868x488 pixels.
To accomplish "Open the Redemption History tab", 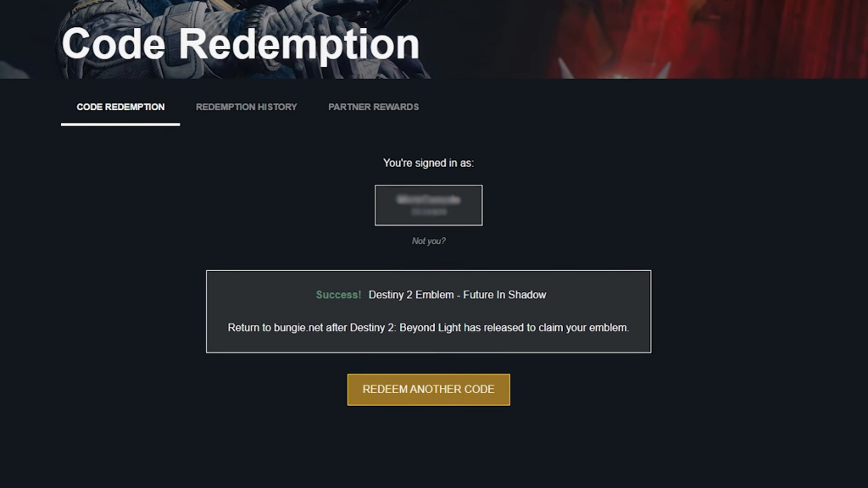I will click(x=247, y=107).
